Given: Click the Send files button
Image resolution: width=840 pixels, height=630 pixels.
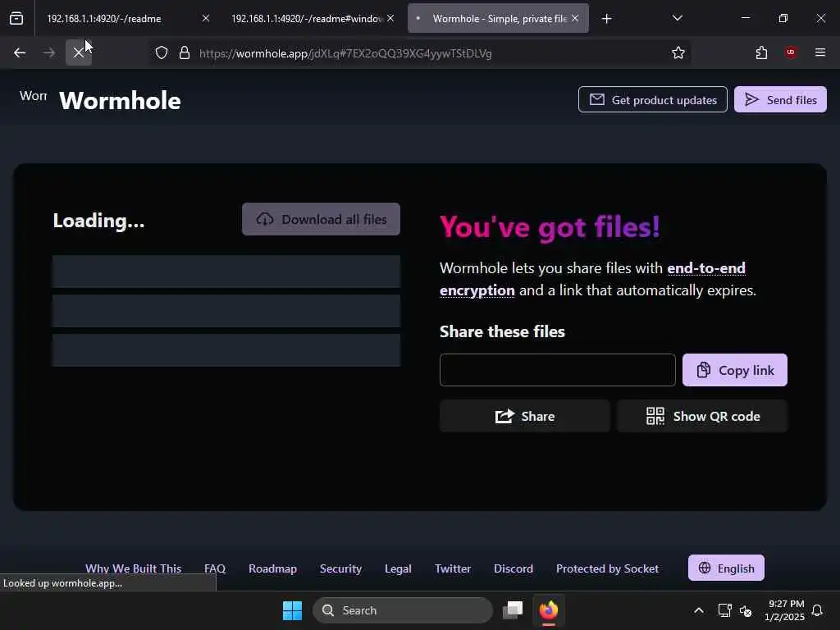Looking at the screenshot, I should 780,99.
